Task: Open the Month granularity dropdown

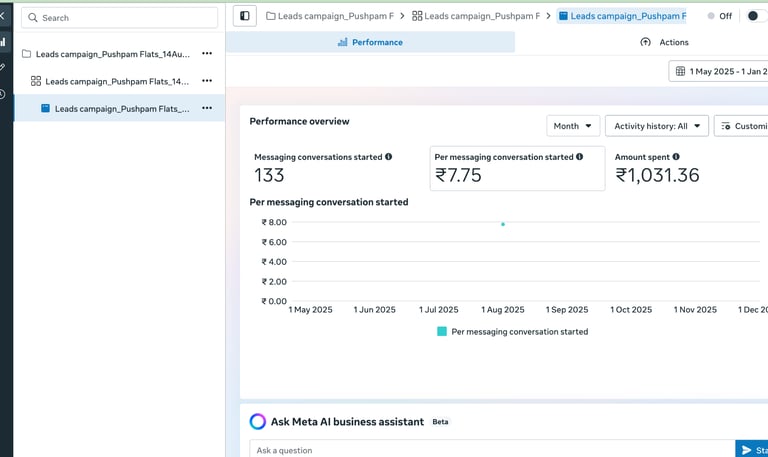Action: tap(573, 126)
